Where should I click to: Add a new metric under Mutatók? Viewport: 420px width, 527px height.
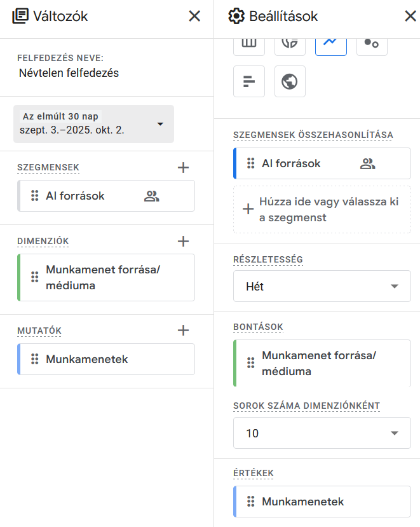(183, 331)
